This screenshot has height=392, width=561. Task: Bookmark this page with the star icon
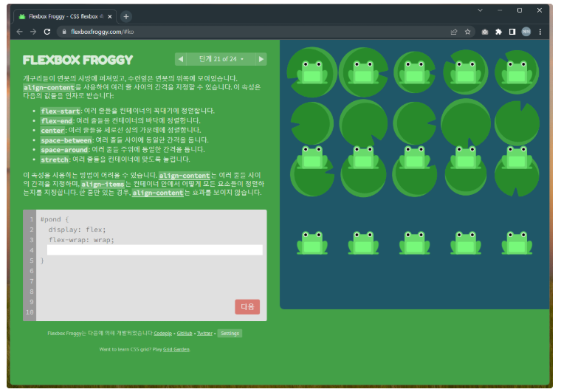467,32
